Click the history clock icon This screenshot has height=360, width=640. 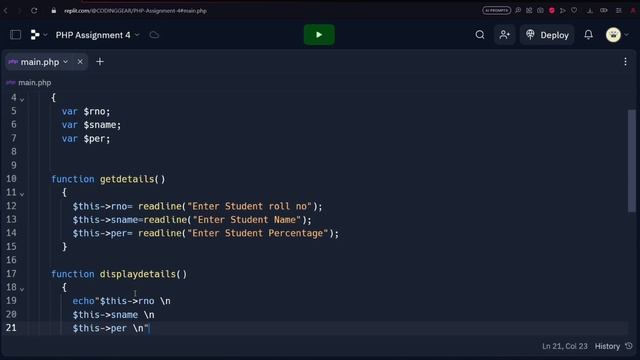pyautogui.click(x=629, y=346)
